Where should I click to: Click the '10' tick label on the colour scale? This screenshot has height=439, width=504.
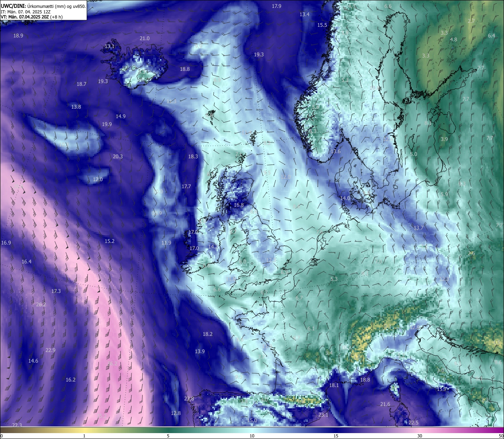click(x=252, y=436)
